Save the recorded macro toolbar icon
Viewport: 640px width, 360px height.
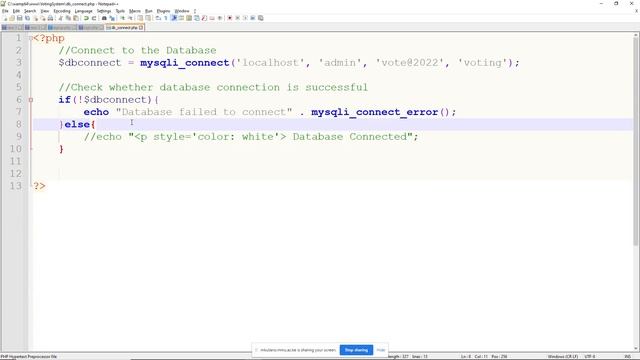(x=260, y=18)
